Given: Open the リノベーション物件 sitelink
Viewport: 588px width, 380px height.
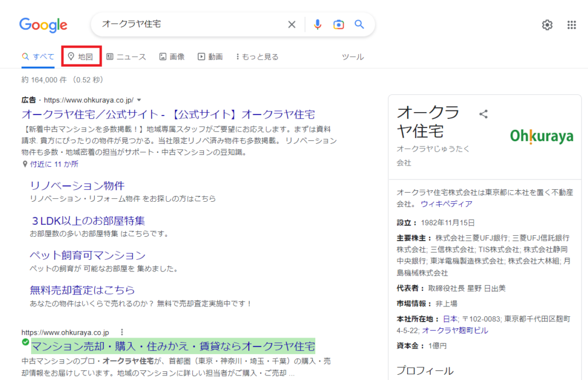Looking at the screenshot, I should pyautogui.click(x=77, y=186).
